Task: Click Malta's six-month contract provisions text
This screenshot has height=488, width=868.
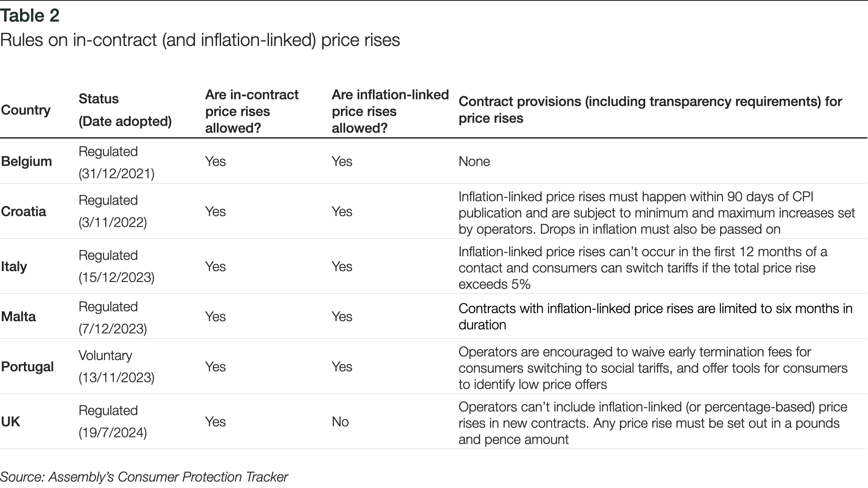Action: 655,316
